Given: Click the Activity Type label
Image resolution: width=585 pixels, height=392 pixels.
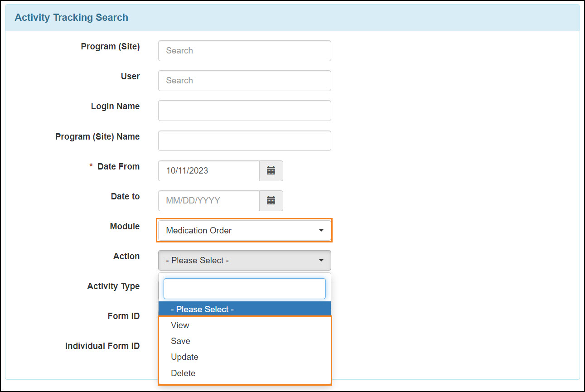Looking at the screenshot, I should click(114, 287).
